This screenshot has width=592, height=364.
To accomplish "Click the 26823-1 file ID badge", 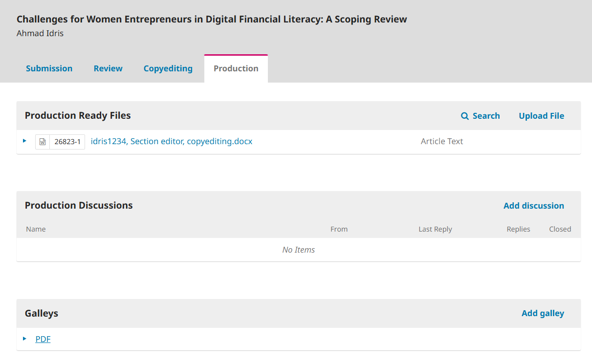I will 67,142.
